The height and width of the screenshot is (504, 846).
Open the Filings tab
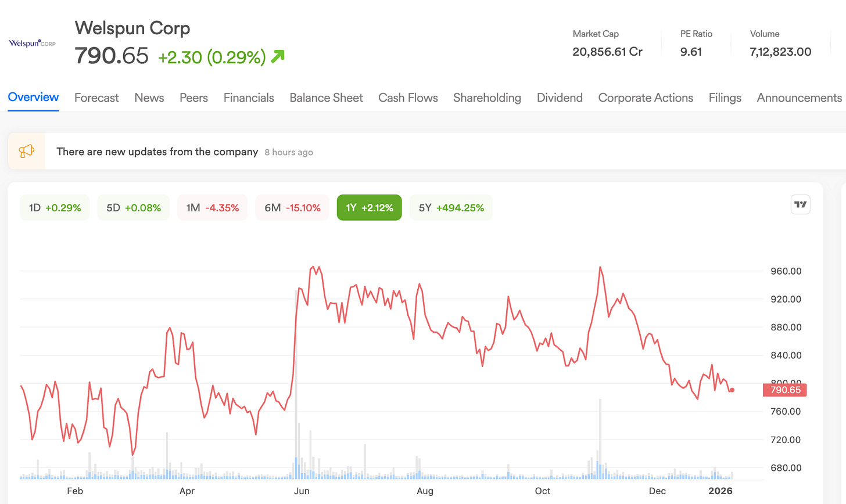point(725,98)
